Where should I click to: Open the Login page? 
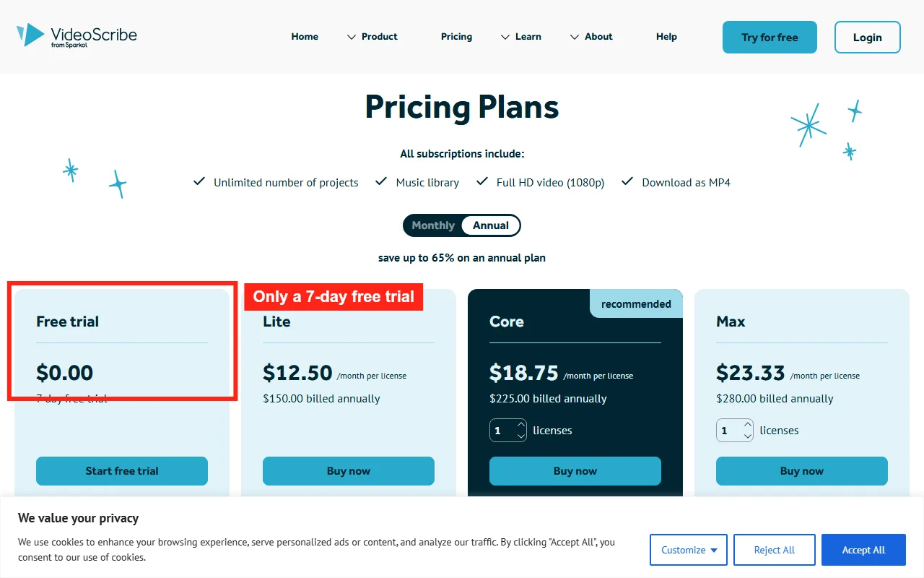pyautogui.click(x=868, y=38)
